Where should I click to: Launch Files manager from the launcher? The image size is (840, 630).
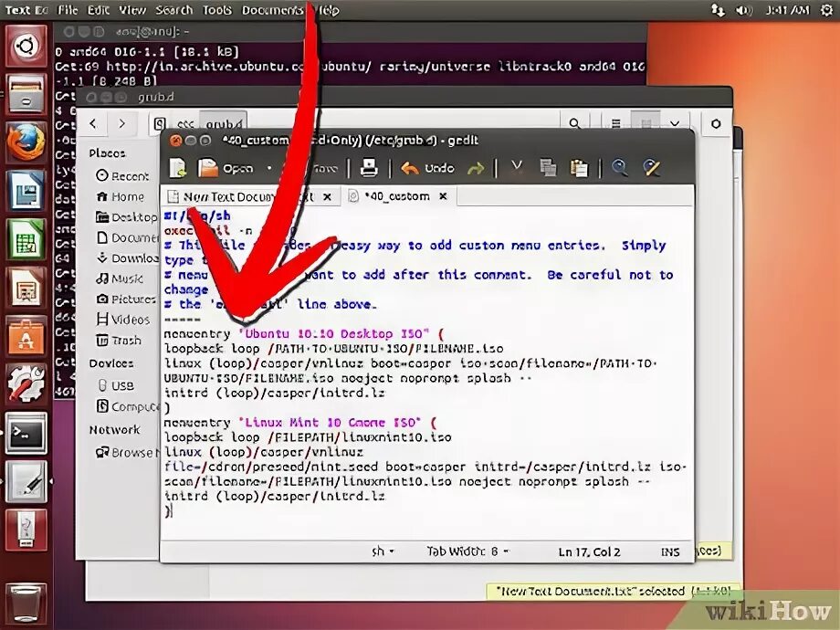click(26, 94)
